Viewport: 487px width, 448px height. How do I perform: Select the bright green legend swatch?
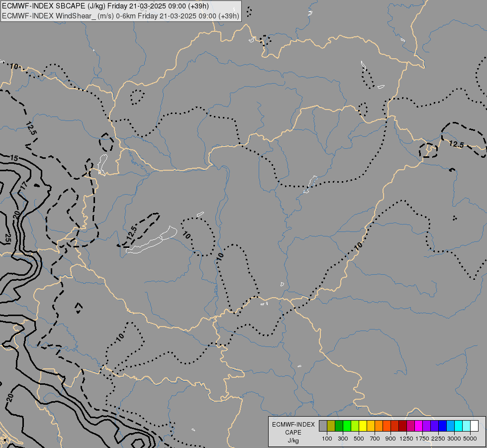347,426
